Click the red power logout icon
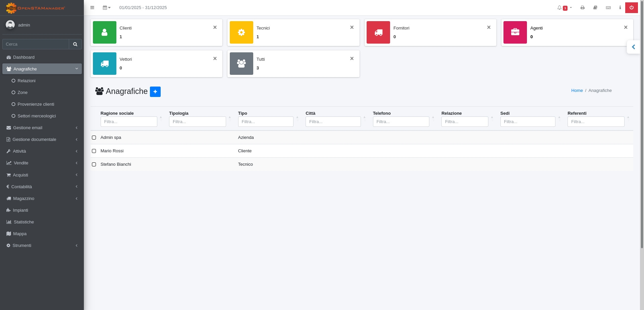Viewport: 644px width, 310px height. 631,8
